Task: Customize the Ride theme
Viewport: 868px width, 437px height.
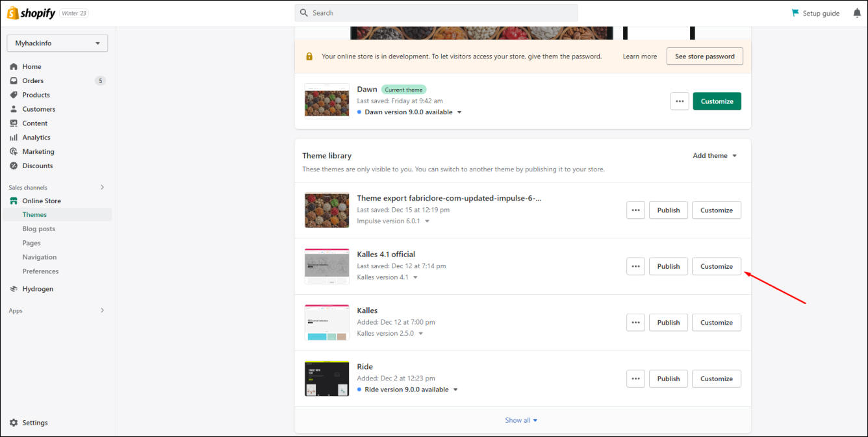Action: pyautogui.click(x=717, y=379)
